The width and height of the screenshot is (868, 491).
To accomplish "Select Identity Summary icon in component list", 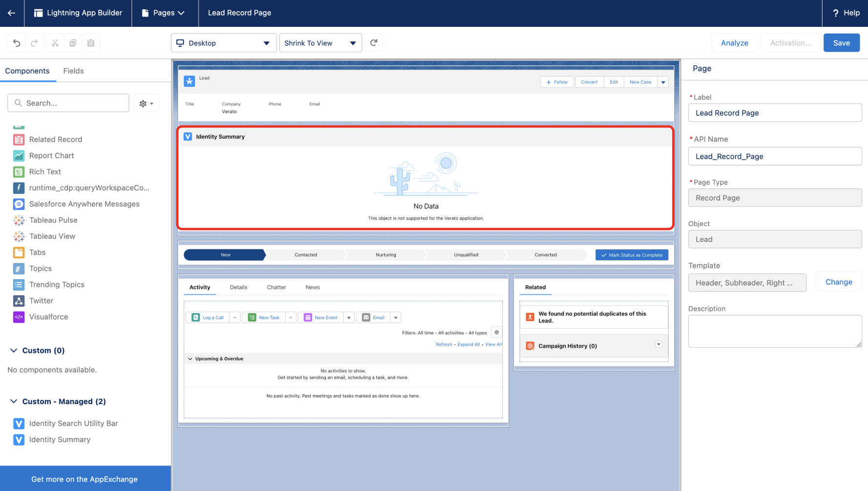I will (19, 440).
